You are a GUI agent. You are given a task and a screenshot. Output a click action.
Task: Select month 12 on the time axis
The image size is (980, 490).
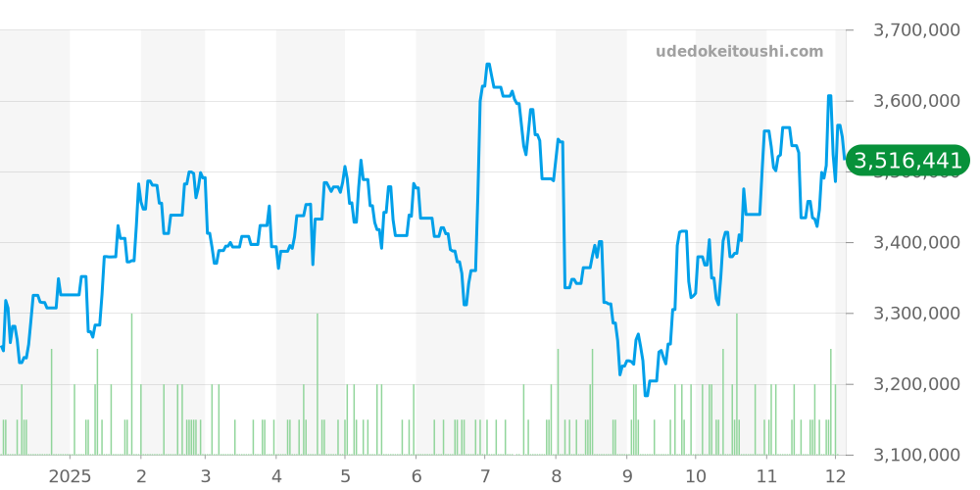pos(835,476)
